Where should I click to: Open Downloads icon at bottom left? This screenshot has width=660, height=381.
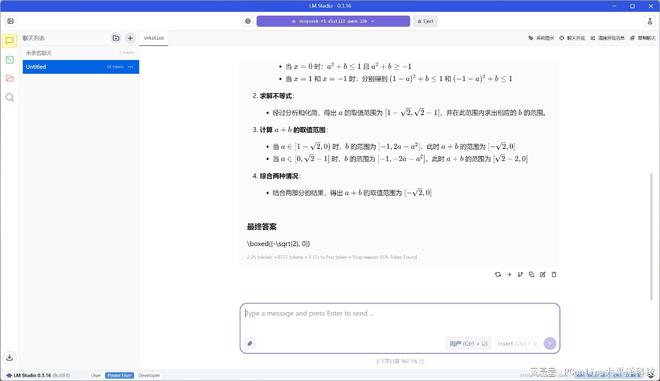tap(10, 357)
